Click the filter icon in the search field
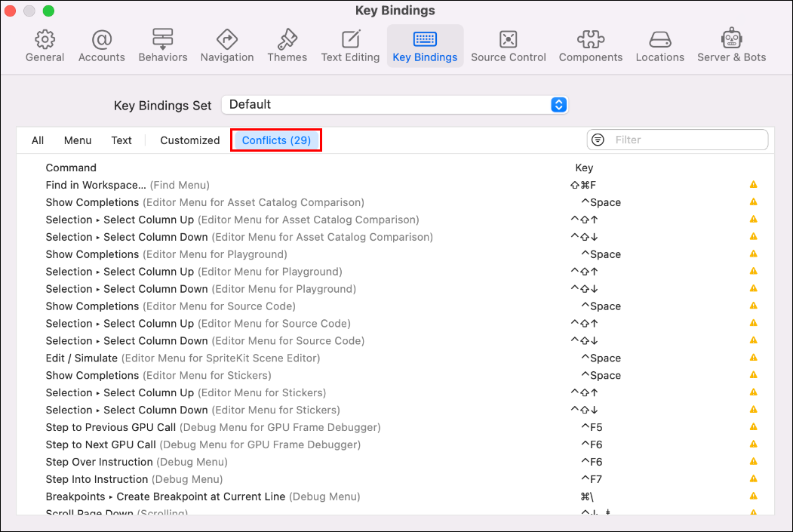The width and height of the screenshot is (793, 532). click(x=598, y=140)
